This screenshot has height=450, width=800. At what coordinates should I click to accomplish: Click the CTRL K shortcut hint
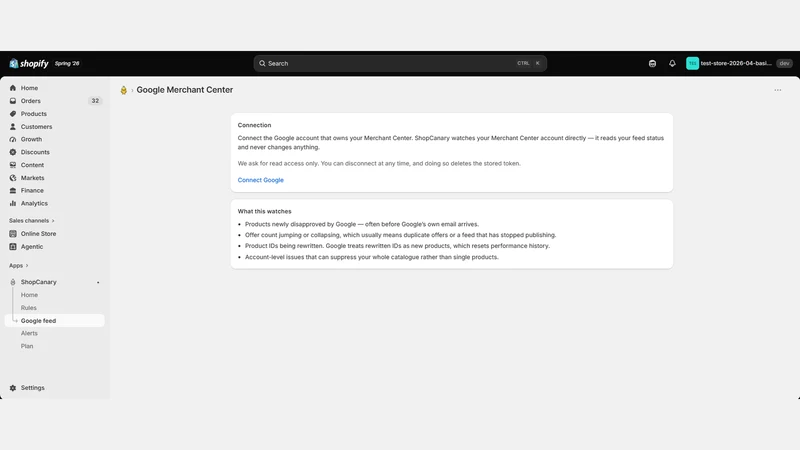529,63
